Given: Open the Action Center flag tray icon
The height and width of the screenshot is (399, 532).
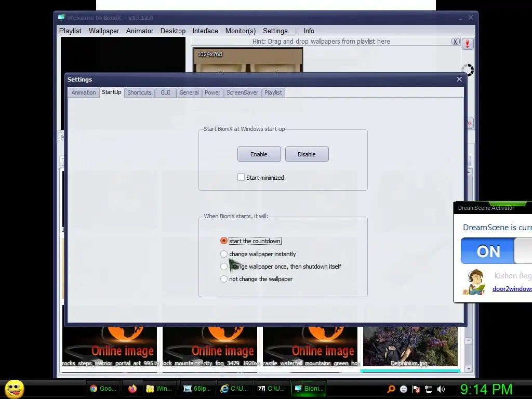Looking at the screenshot, I should pos(416,389).
